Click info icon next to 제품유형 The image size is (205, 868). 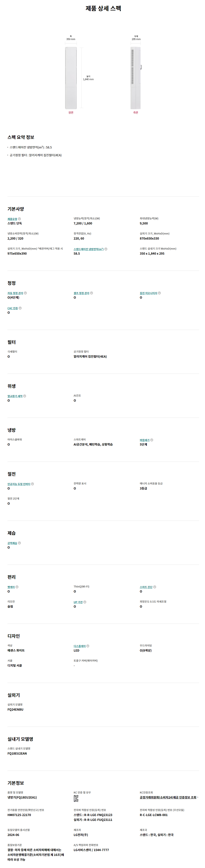[19, 219]
